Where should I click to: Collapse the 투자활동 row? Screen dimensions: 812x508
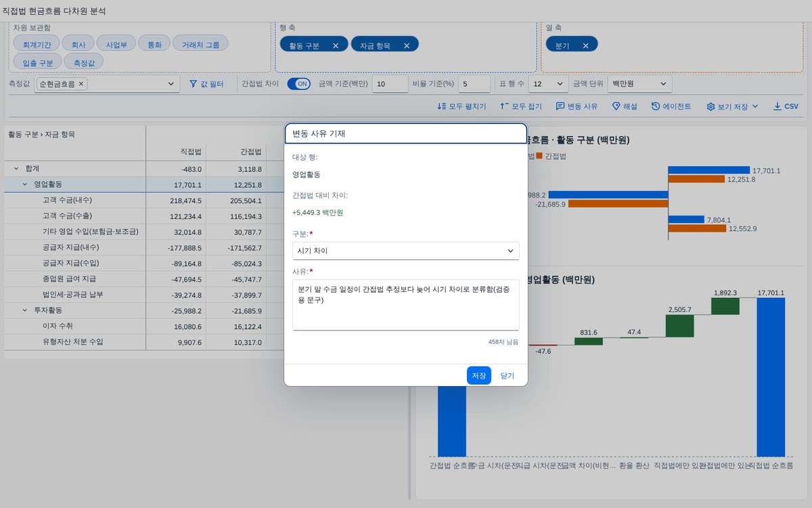25,310
